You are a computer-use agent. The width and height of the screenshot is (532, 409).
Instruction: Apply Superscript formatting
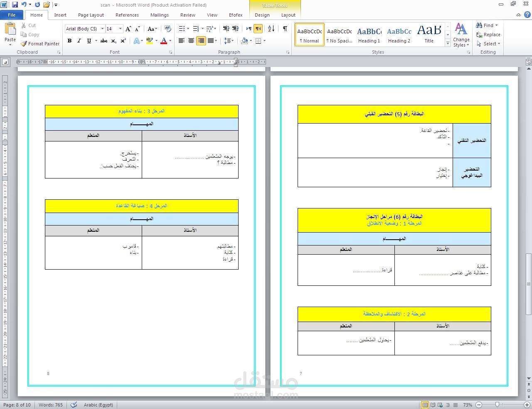coord(123,41)
